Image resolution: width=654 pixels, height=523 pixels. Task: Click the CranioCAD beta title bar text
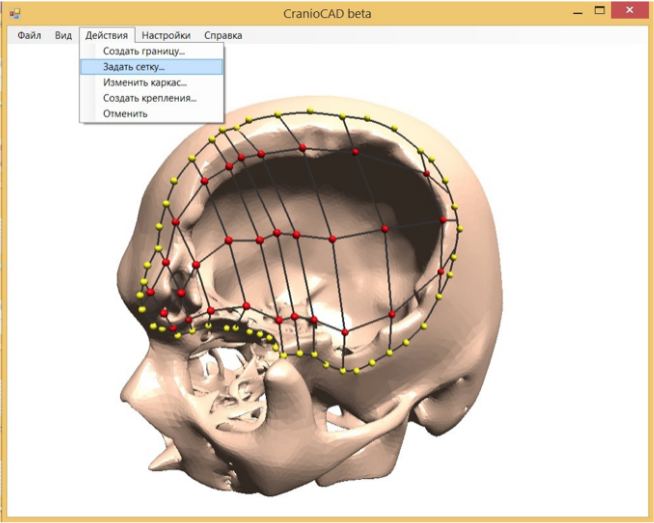[x=327, y=14]
